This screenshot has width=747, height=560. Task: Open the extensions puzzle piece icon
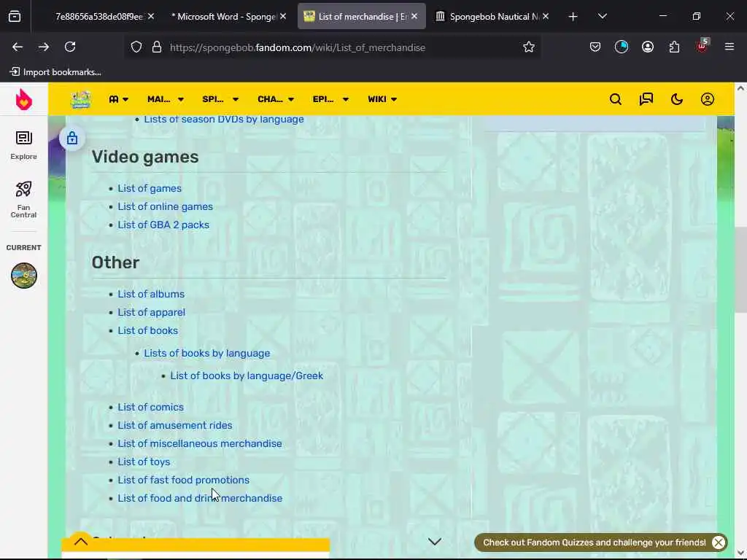pyautogui.click(x=674, y=47)
